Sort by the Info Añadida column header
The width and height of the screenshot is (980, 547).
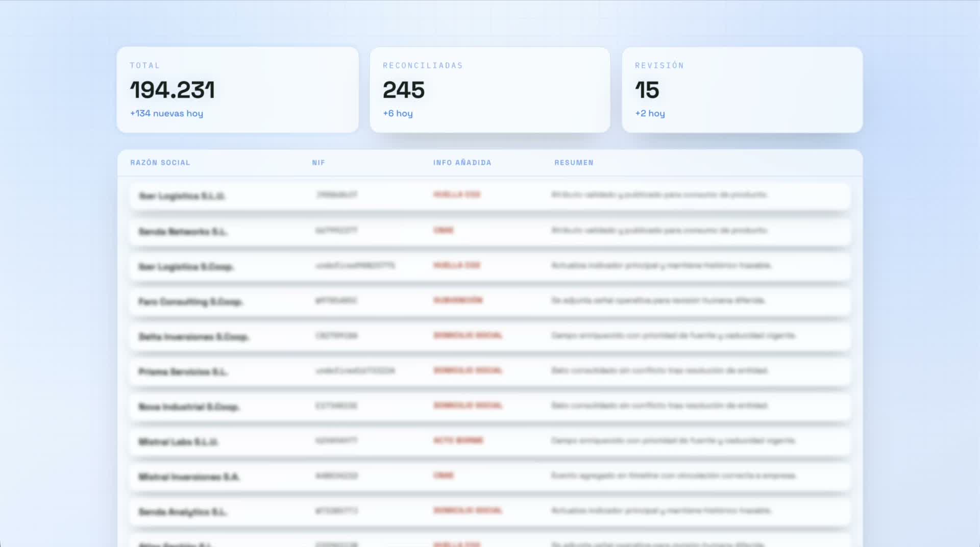462,162
